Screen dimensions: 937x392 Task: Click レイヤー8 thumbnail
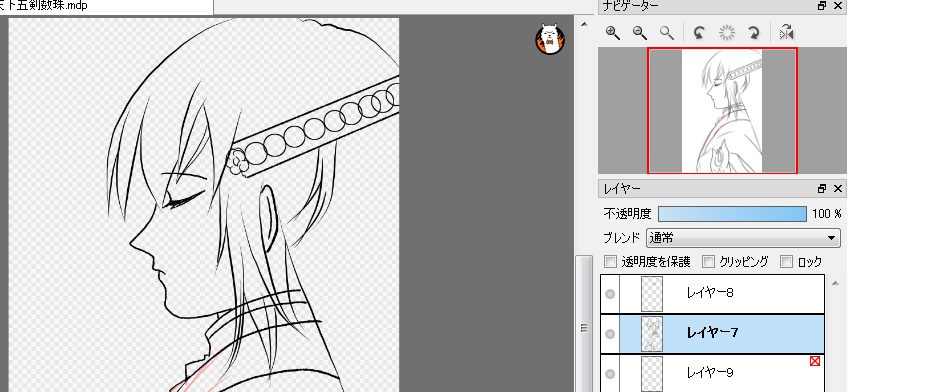pos(651,294)
